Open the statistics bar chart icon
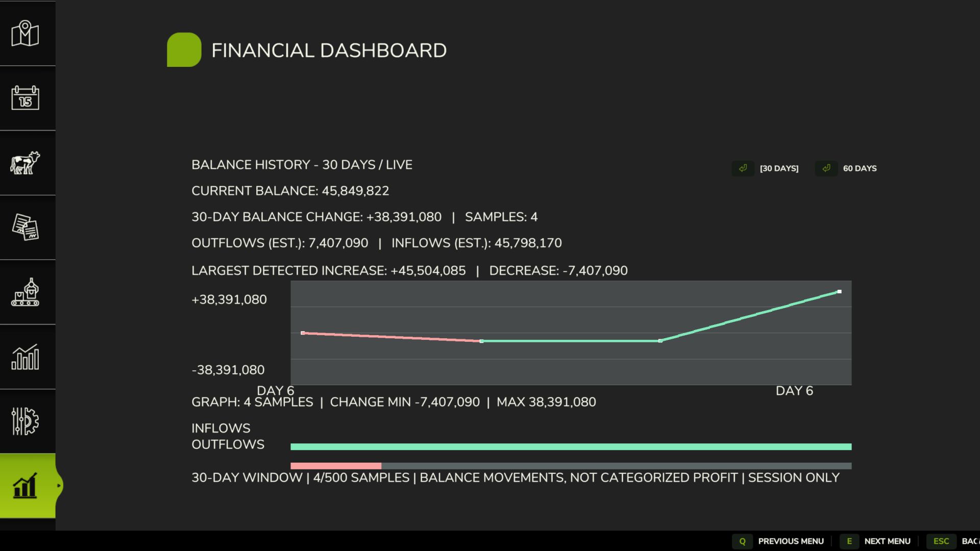The image size is (980, 551). tap(25, 357)
